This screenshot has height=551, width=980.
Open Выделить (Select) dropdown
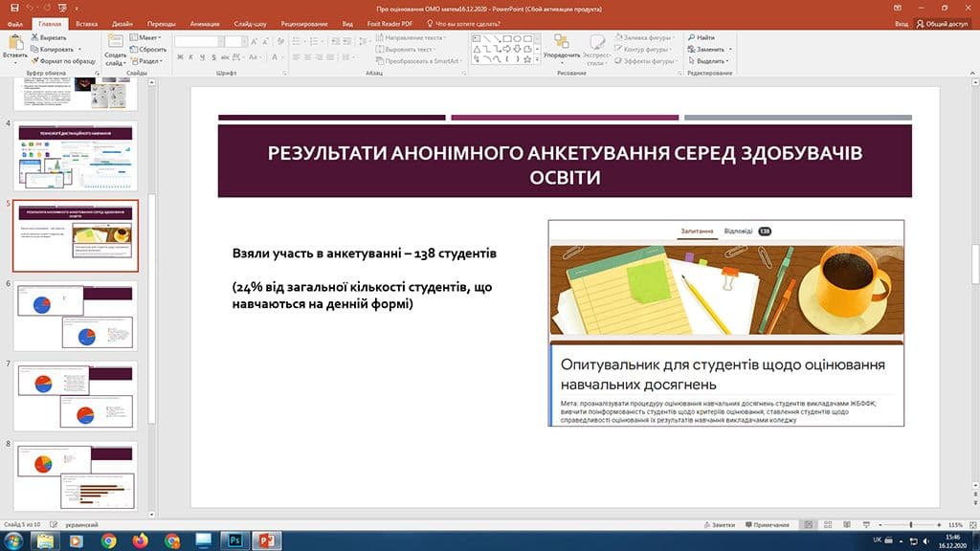pos(709,61)
